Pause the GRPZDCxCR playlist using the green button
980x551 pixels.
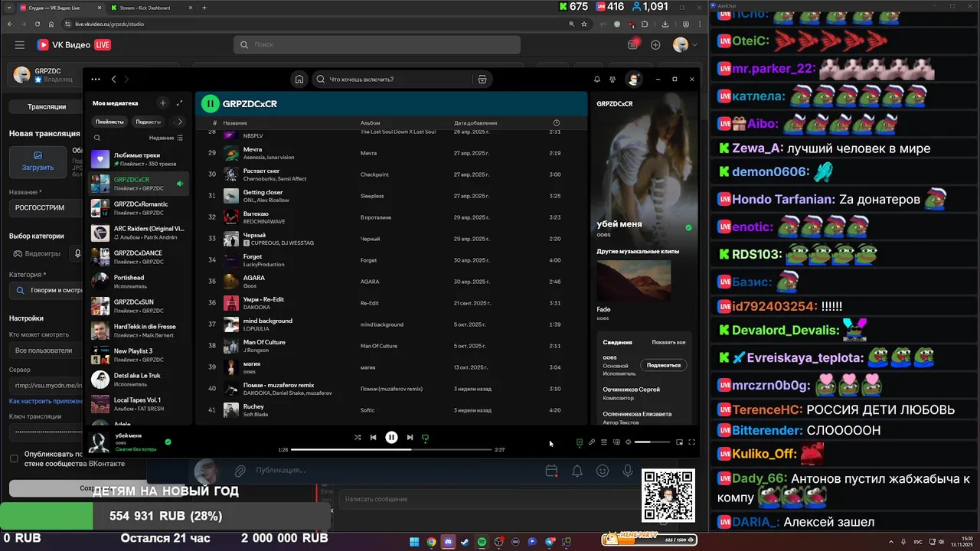click(x=211, y=103)
